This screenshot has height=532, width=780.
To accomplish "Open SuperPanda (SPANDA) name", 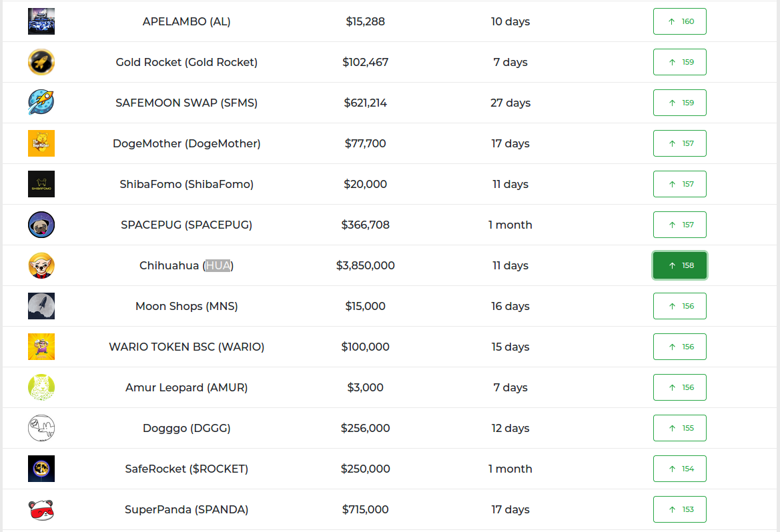I will click(x=187, y=509).
